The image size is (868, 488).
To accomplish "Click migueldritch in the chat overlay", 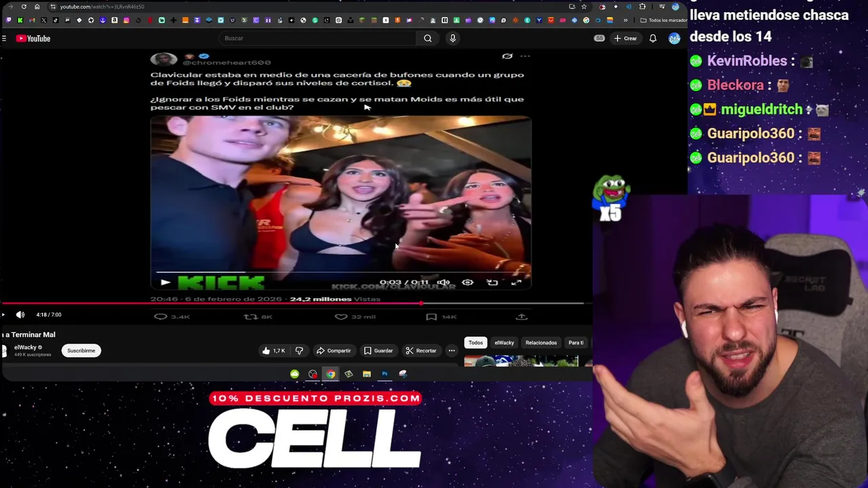I will (x=762, y=110).
